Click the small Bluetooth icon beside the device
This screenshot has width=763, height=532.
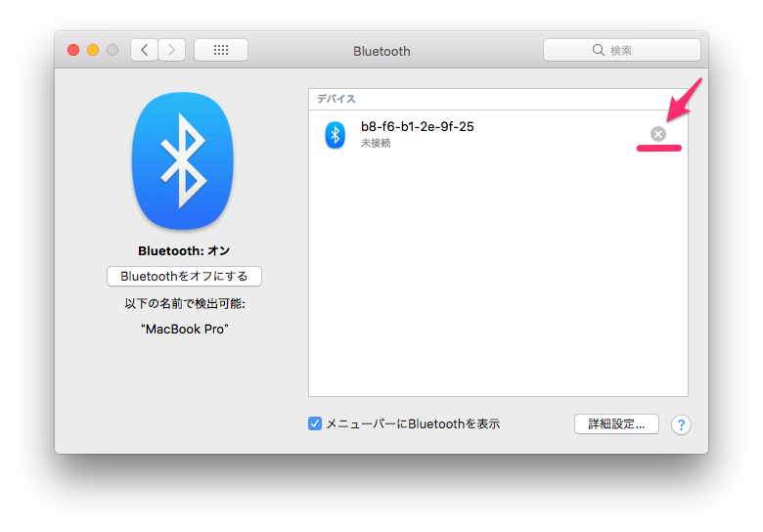(335, 135)
